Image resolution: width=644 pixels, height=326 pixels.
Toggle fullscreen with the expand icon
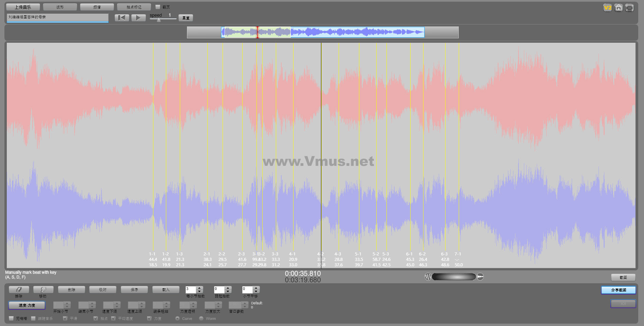629,8
